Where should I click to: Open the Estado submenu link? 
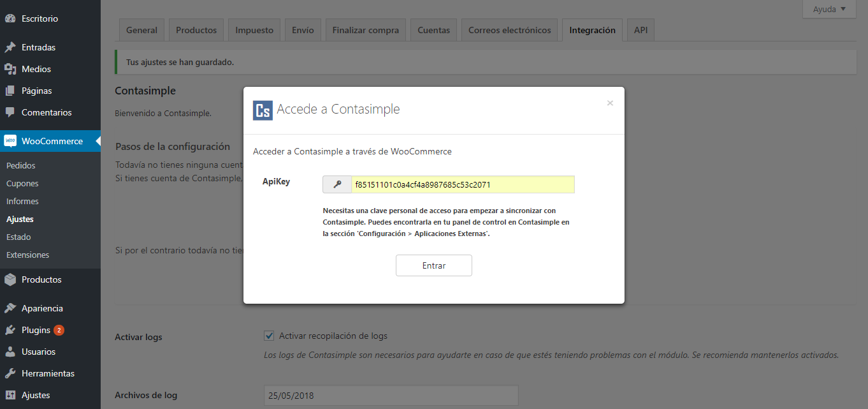coord(18,237)
